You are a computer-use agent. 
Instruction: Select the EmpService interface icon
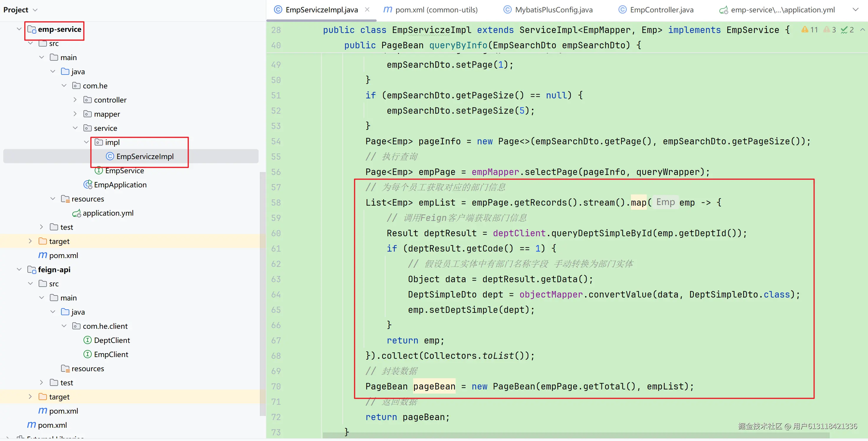click(99, 170)
